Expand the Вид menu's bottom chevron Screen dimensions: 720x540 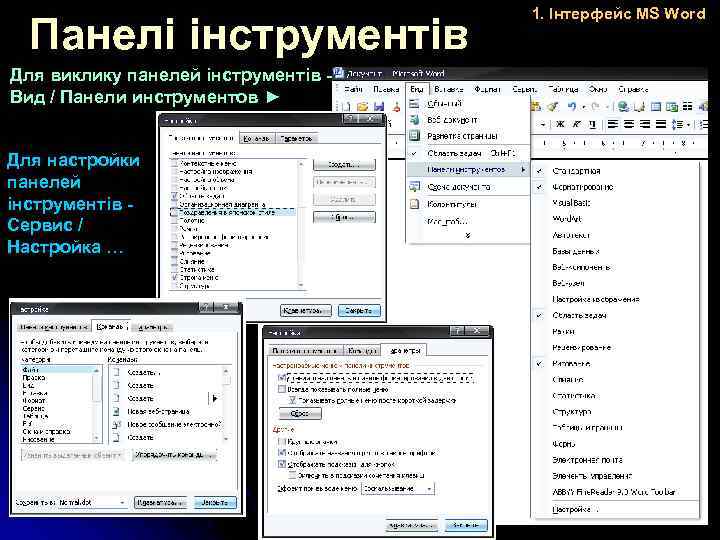pos(468,235)
